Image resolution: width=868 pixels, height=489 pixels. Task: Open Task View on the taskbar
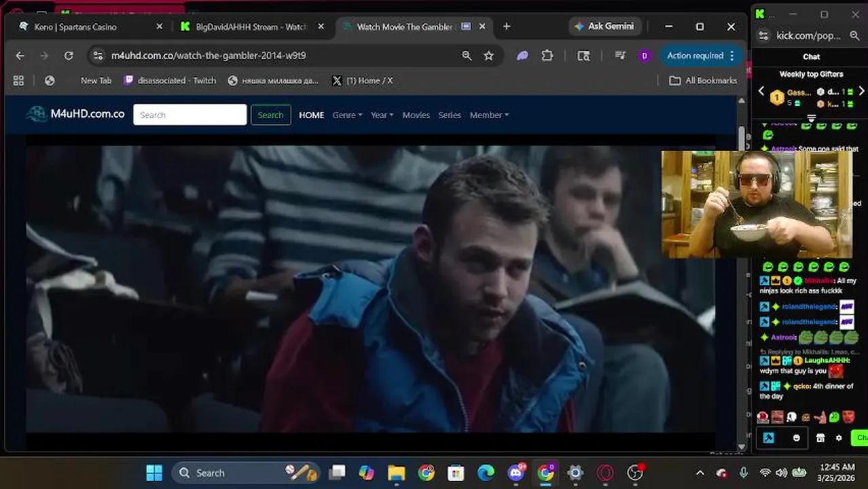click(337, 473)
